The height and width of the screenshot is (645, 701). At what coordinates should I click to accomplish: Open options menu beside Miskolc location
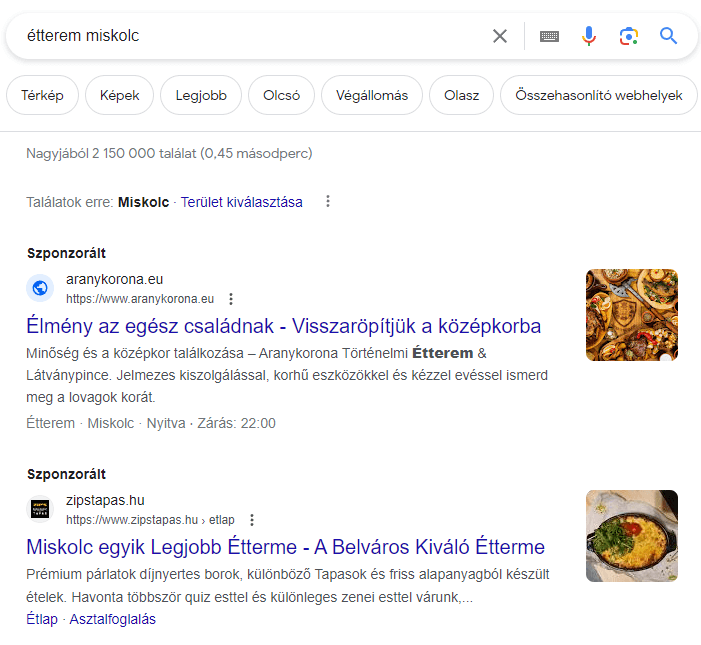point(327,202)
